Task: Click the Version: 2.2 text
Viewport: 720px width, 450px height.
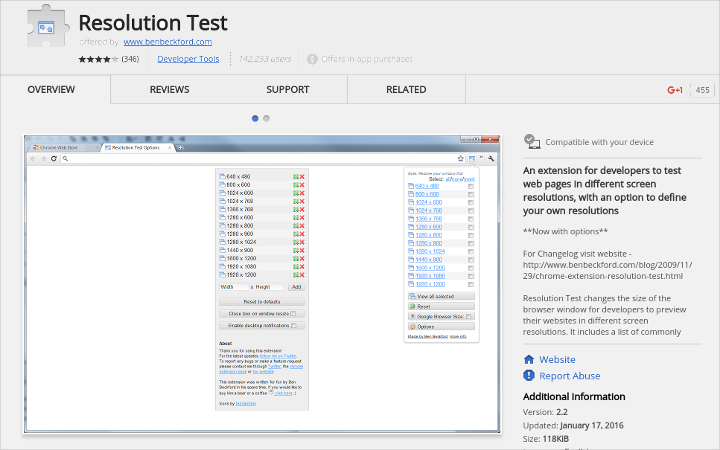Action: (x=546, y=412)
